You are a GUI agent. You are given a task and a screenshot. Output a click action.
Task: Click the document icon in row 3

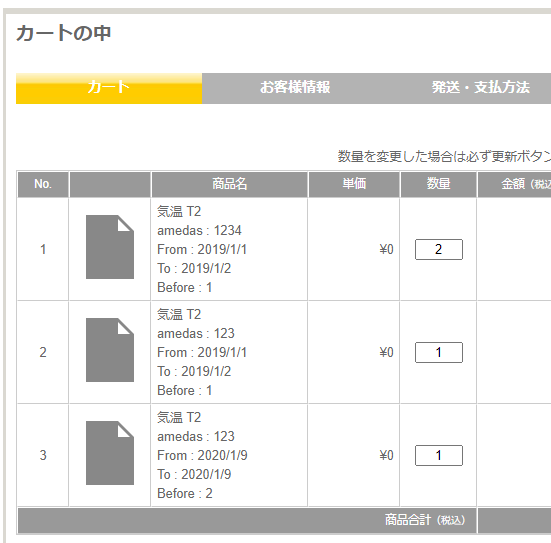pos(110,453)
